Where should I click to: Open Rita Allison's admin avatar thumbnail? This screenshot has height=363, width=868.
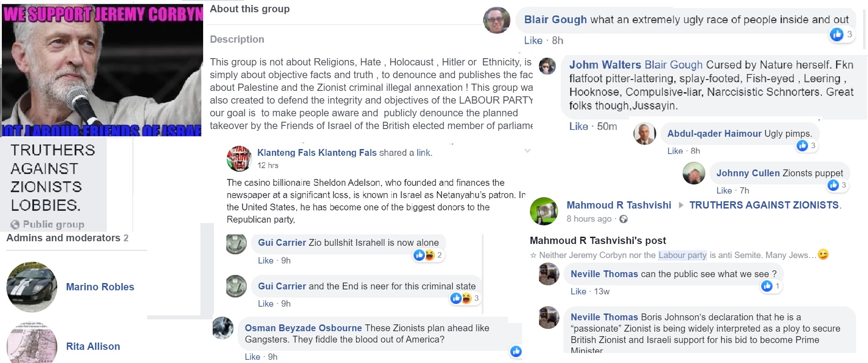click(32, 343)
